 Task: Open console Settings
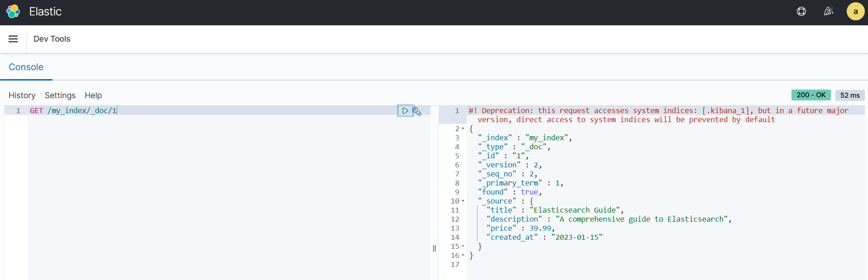[60, 95]
